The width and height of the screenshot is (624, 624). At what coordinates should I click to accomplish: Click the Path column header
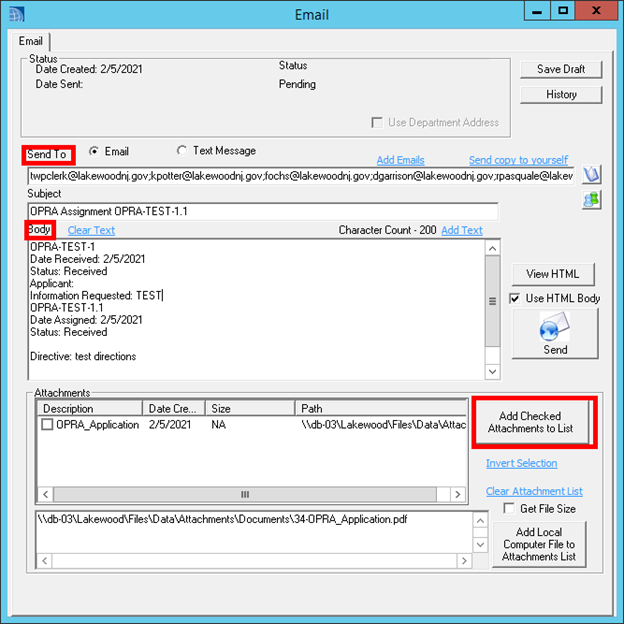pyautogui.click(x=381, y=408)
